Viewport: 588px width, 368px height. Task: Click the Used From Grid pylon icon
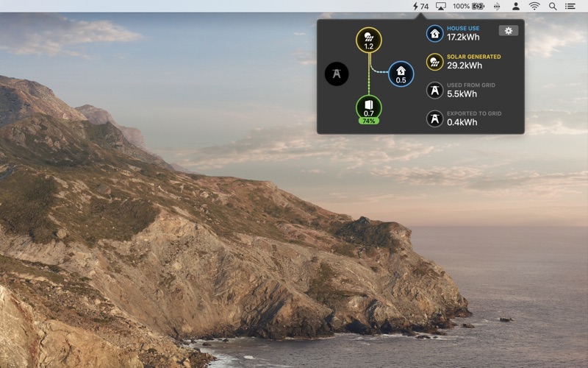(x=434, y=91)
